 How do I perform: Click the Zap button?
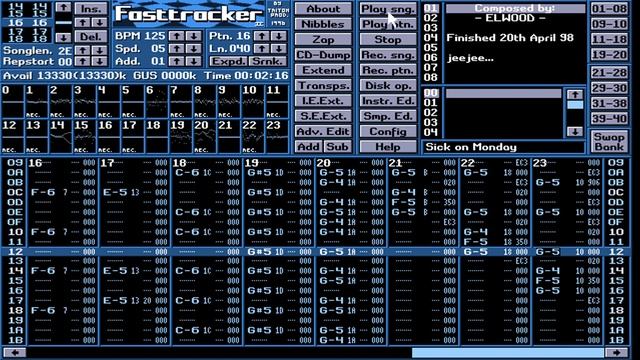pyautogui.click(x=323, y=40)
